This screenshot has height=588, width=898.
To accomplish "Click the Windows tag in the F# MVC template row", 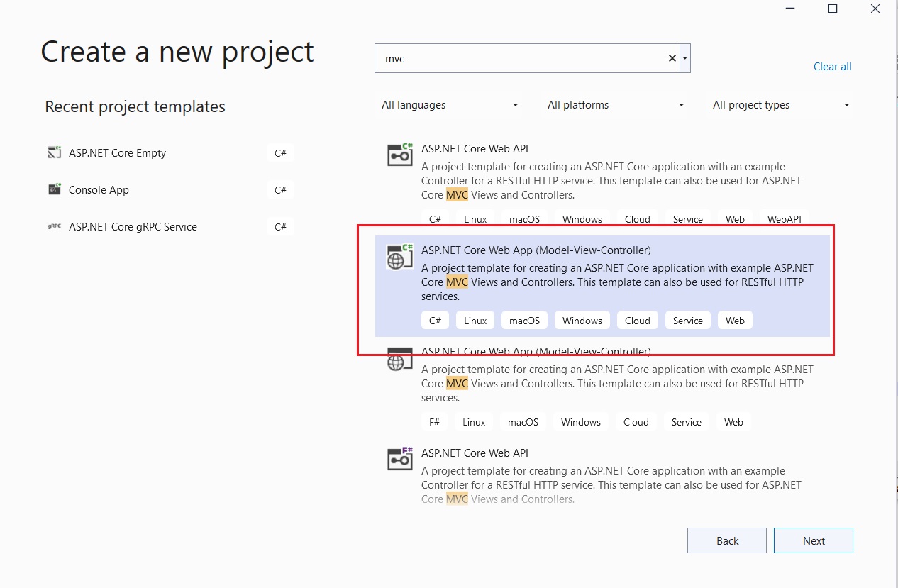I will point(581,422).
